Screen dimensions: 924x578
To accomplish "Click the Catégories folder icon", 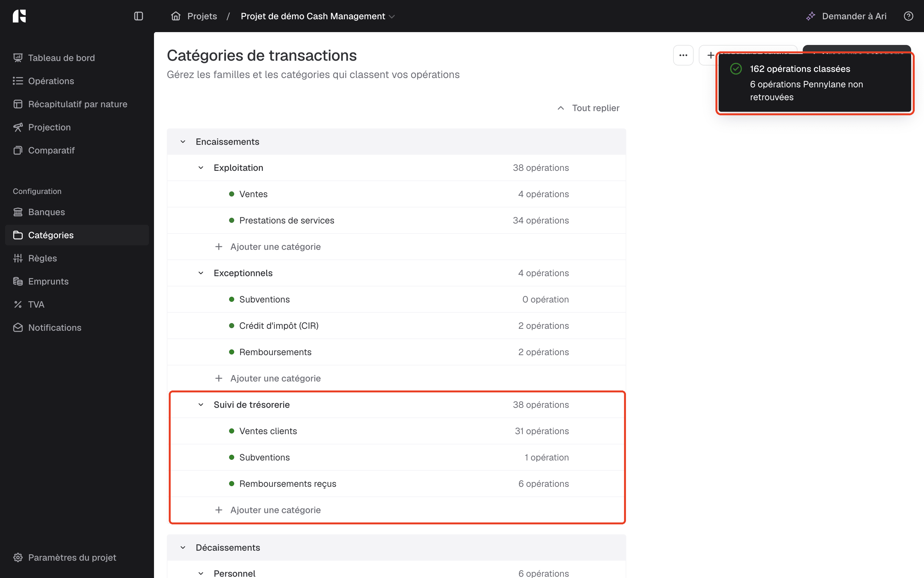I will (x=18, y=235).
